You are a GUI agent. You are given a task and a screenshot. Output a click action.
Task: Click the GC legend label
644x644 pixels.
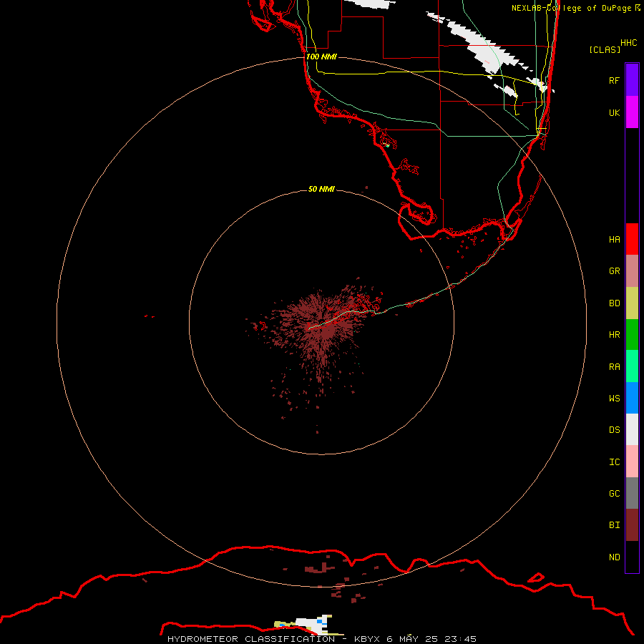click(x=614, y=494)
